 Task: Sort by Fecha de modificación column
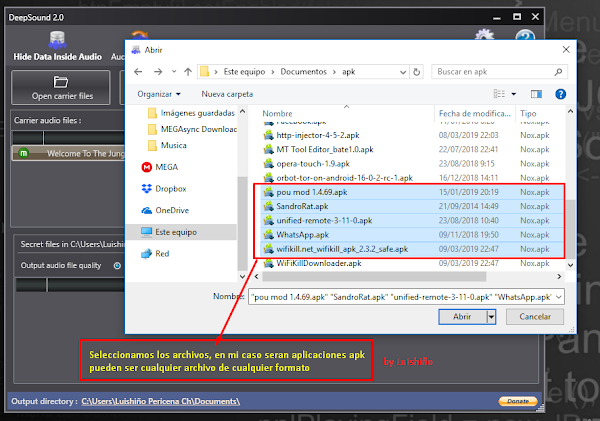pos(474,113)
